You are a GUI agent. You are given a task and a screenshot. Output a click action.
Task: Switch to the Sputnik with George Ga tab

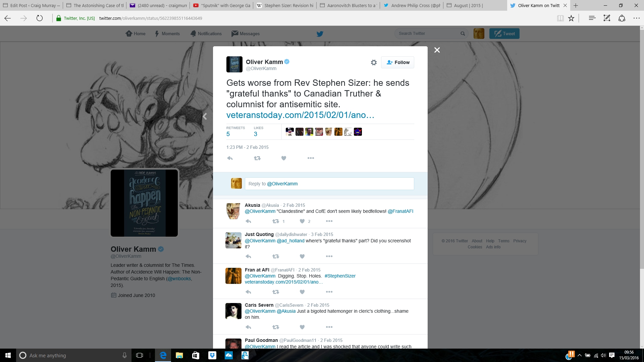[222, 5]
